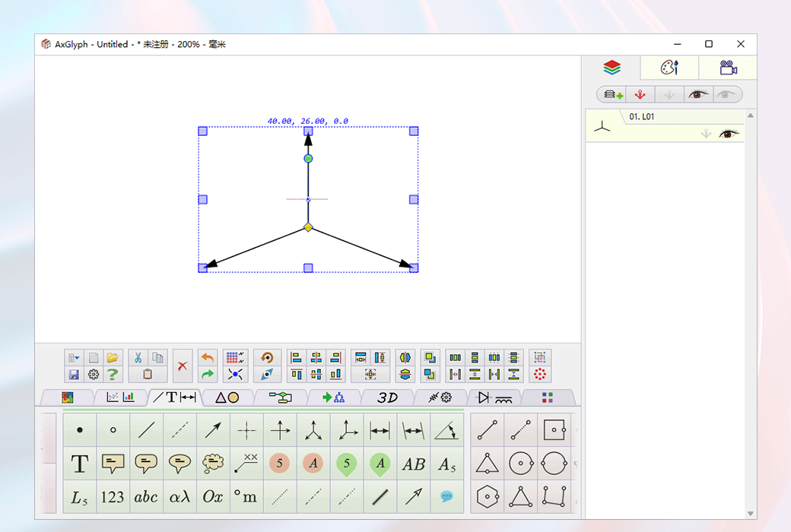Open the dropdown arrow on the first toolbar button
Image resolution: width=791 pixels, height=532 pixels.
[76, 357]
